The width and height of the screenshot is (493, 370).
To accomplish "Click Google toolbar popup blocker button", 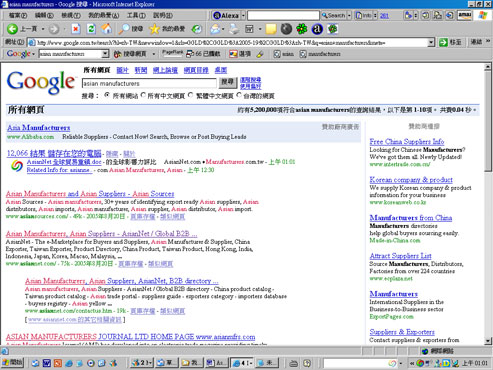I will click(203, 54).
